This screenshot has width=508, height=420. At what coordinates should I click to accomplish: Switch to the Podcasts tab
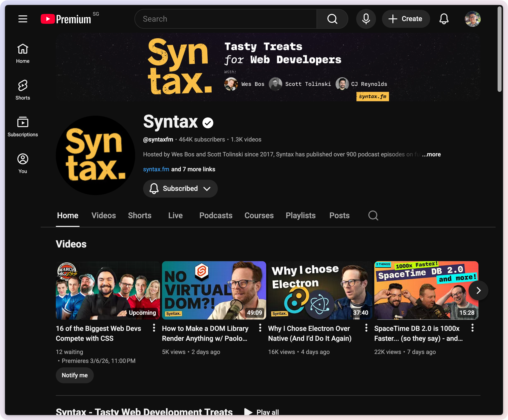pos(216,215)
